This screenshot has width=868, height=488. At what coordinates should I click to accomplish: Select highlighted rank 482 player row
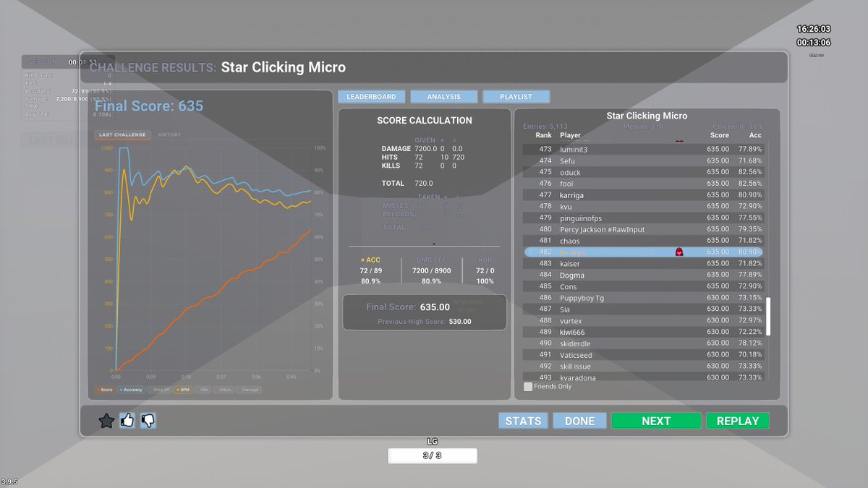[643, 252]
